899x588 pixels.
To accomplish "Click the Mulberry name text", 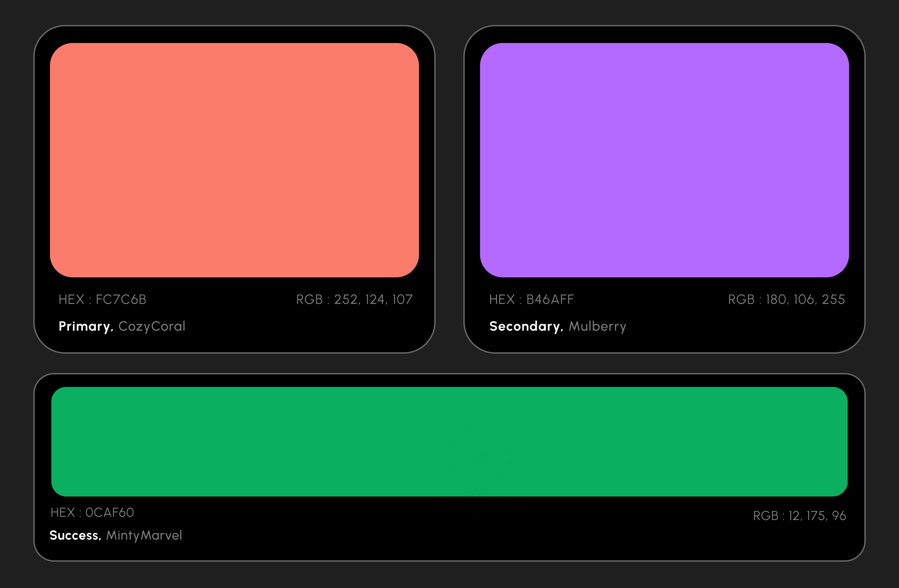I will click(598, 326).
